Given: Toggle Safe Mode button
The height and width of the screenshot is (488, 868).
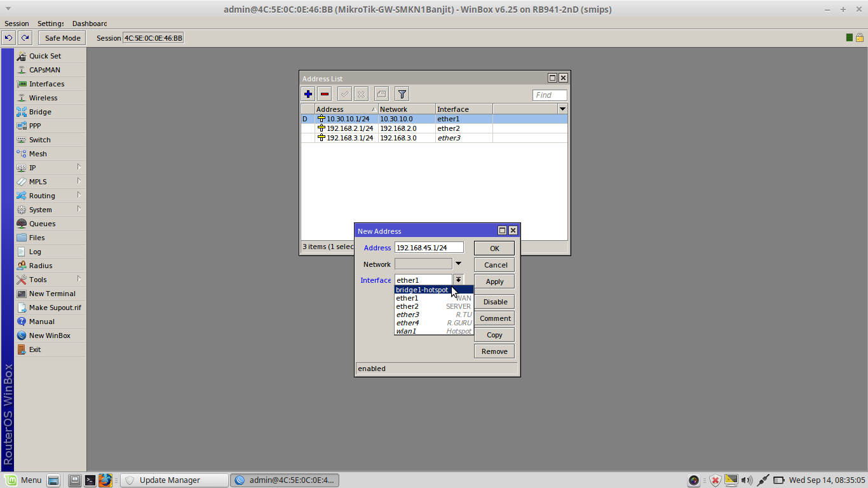Looking at the screenshot, I should pos(62,38).
